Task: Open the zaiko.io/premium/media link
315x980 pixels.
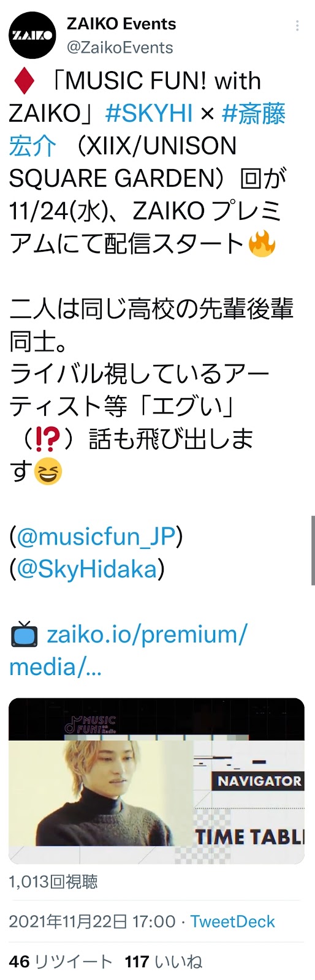Action: click(x=128, y=650)
